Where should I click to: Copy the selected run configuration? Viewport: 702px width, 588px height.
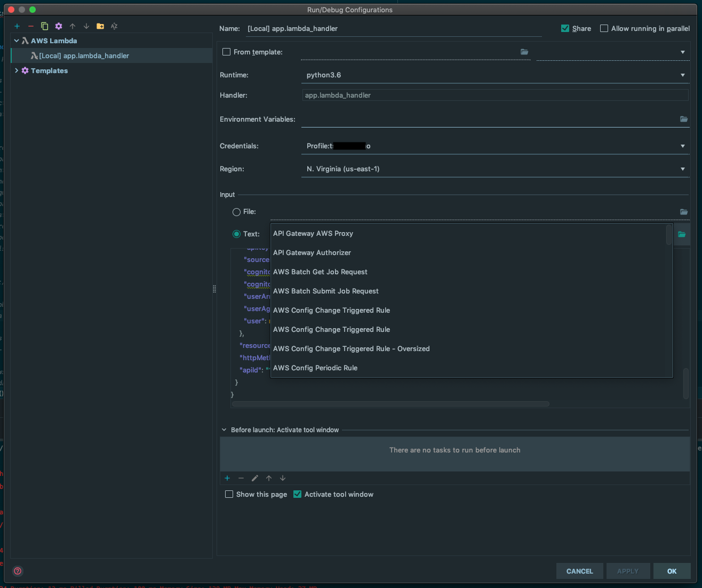coord(45,26)
